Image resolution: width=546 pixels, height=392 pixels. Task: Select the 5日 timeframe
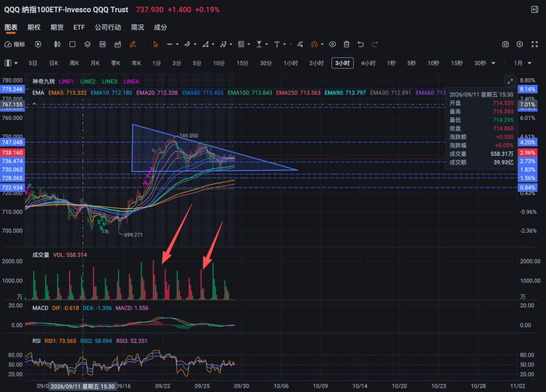33,63
